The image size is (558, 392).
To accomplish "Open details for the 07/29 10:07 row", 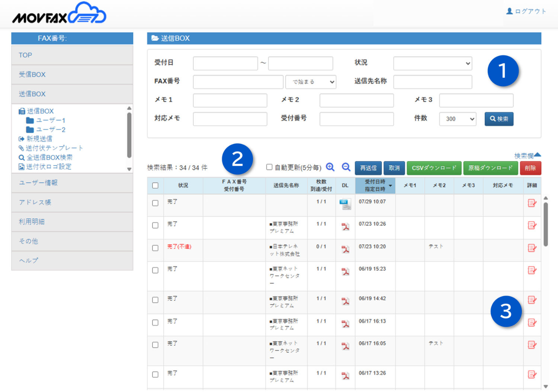I will pyautogui.click(x=532, y=203).
